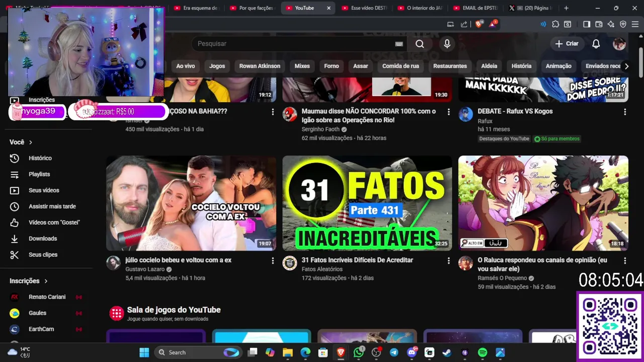Switch to the Por que facções browser tab
644x362 pixels.
[x=252, y=8]
